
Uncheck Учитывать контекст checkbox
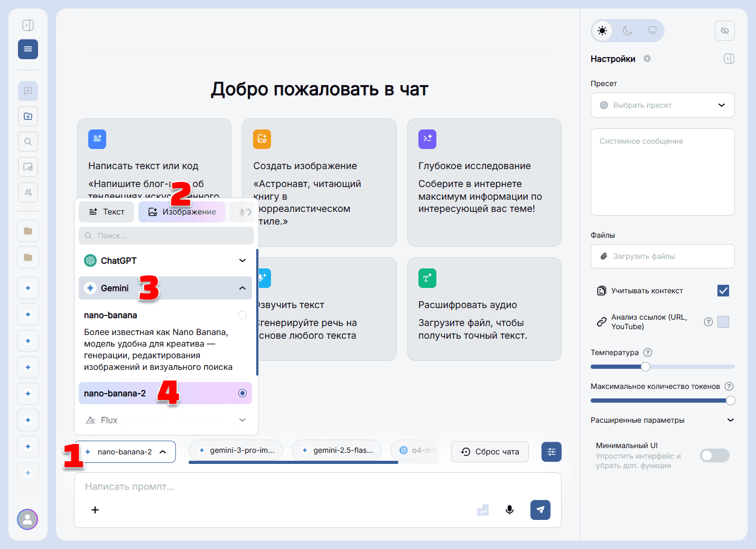(x=723, y=291)
